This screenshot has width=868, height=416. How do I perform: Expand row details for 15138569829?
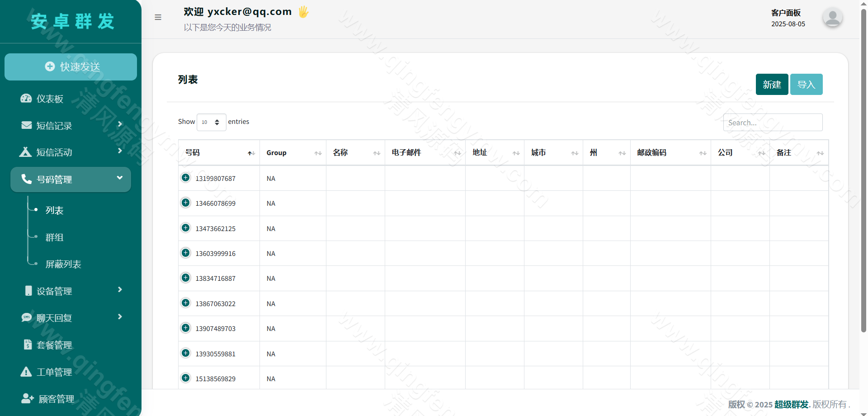click(x=185, y=378)
